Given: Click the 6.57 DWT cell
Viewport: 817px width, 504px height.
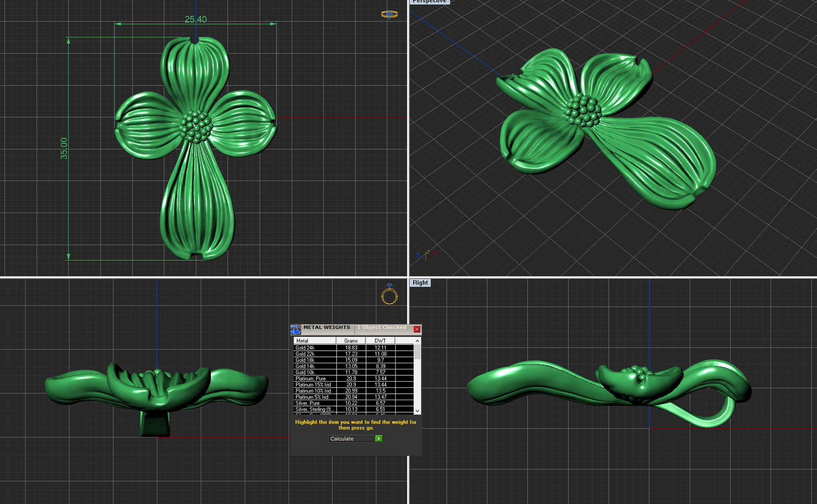Looking at the screenshot, I should coord(380,403).
